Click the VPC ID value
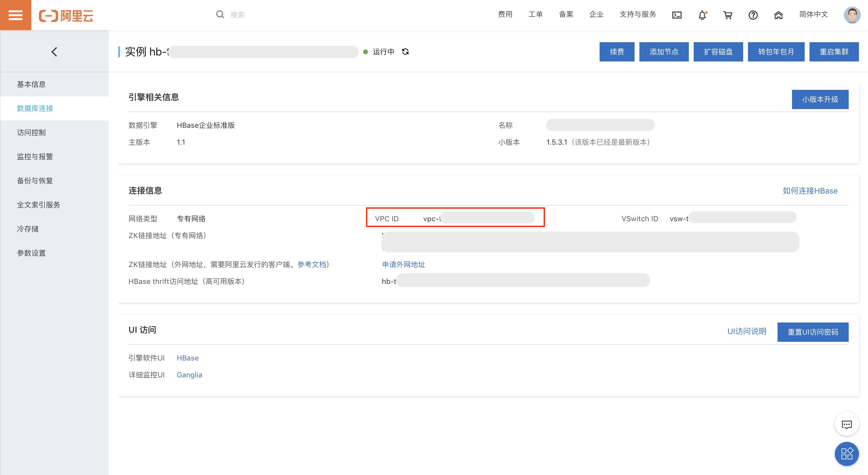Viewport: 868px width, 475px height. (x=478, y=218)
